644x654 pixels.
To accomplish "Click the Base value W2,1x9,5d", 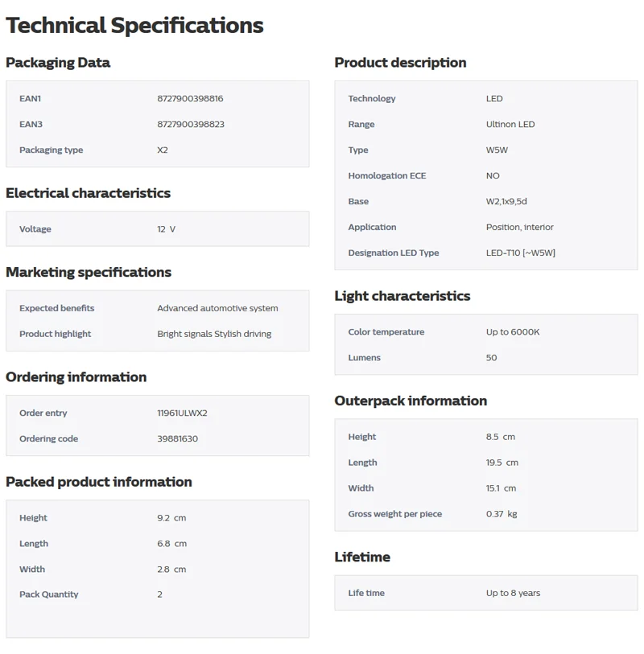I will [x=506, y=201].
